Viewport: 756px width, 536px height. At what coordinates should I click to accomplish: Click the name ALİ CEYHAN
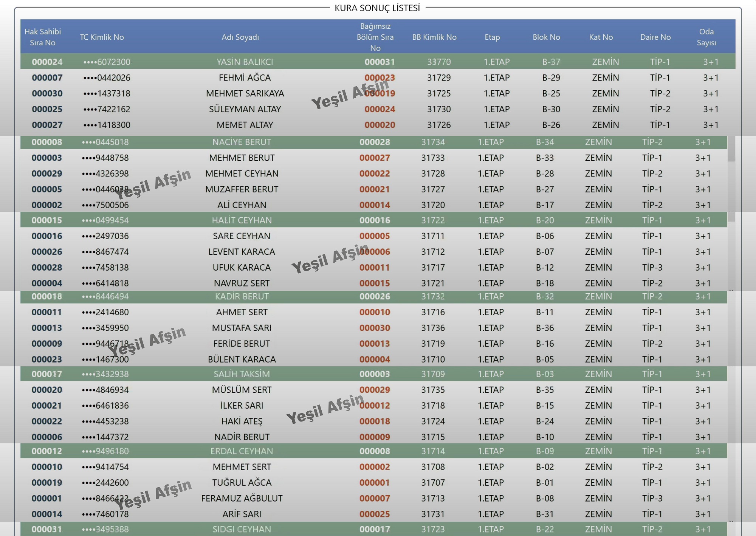(x=242, y=205)
